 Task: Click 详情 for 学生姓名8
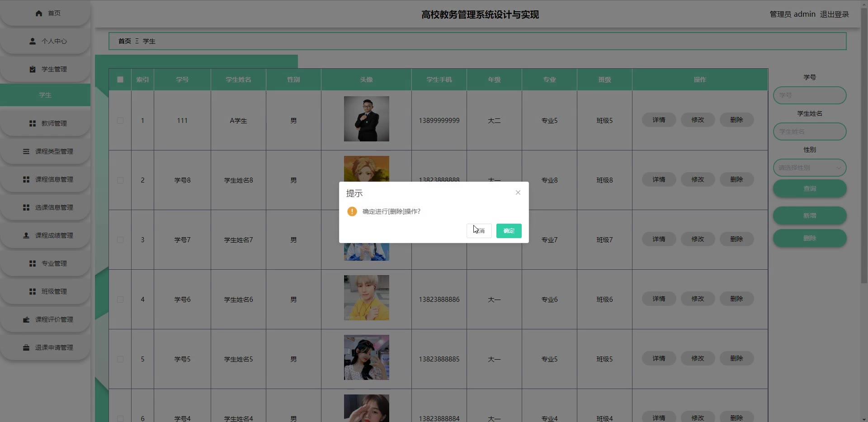pyautogui.click(x=659, y=179)
